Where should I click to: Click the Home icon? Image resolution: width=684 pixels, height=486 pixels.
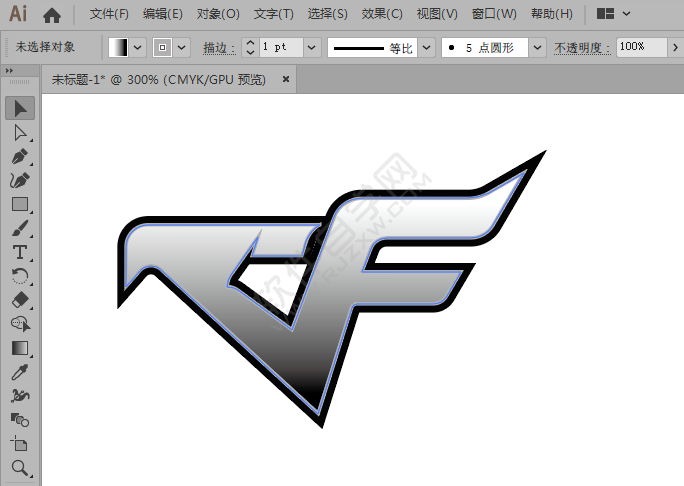[x=52, y=15]
